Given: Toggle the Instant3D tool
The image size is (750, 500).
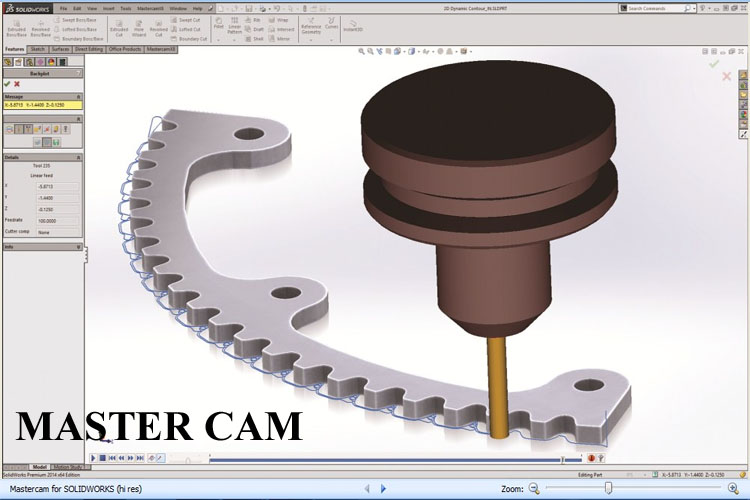Looking at the screenshot, I should click(x=353, y=26).
